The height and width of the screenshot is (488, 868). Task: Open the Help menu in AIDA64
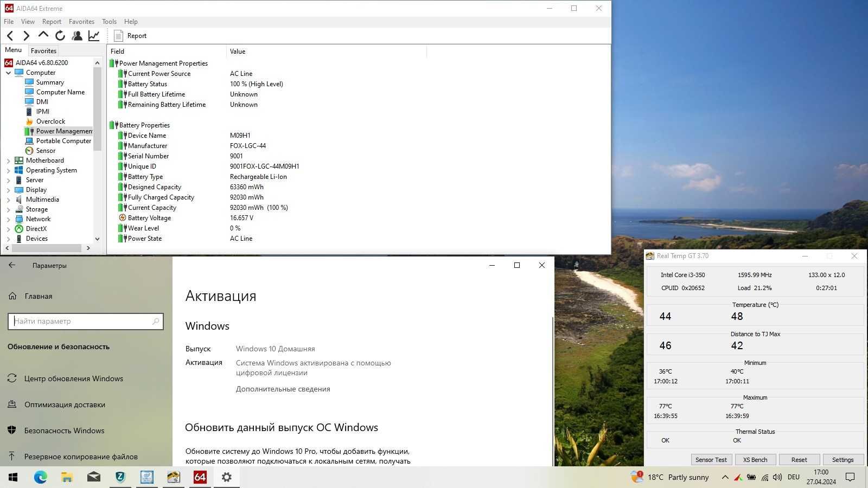click(131, 22)
